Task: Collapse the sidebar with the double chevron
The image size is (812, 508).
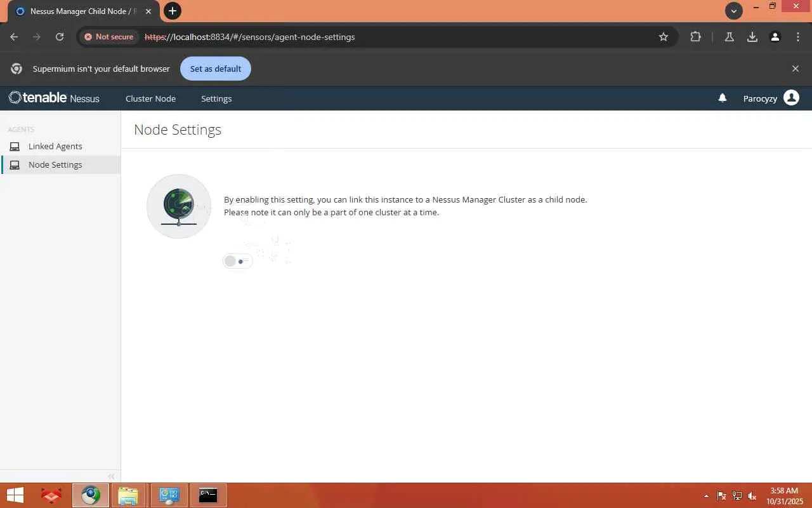Action: tap(111, 476)
